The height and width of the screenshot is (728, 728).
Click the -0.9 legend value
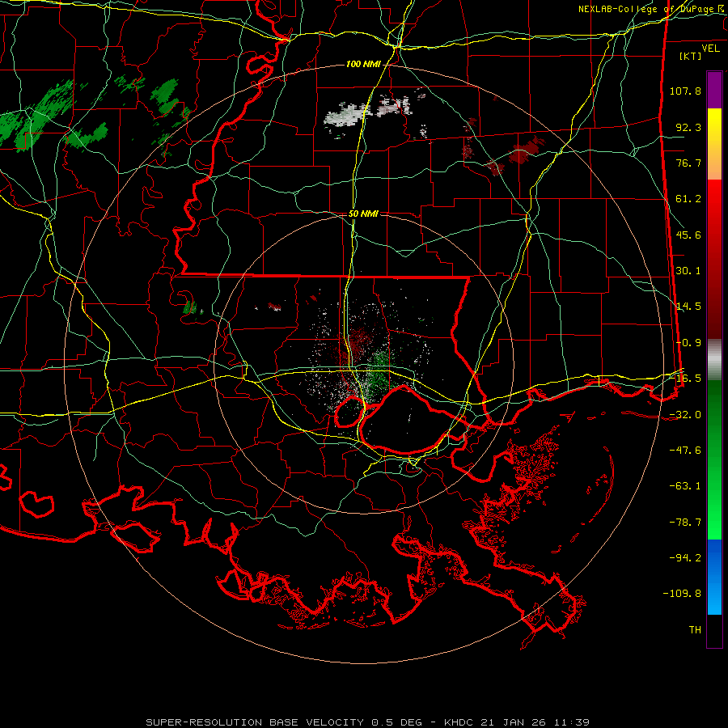688,343
